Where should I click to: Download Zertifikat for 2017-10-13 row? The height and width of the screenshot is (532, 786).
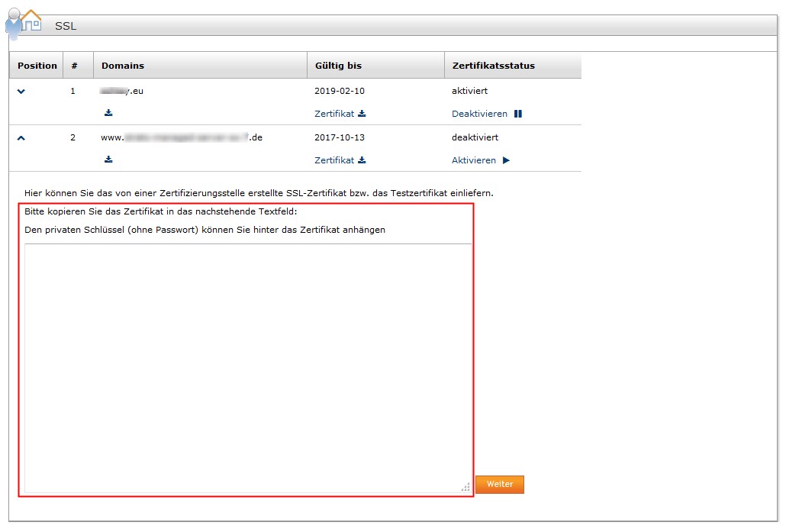coord(340,160)
